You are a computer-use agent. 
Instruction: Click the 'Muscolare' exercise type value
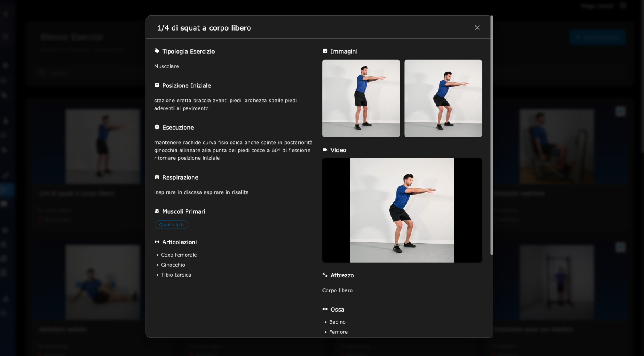point(167,66)
